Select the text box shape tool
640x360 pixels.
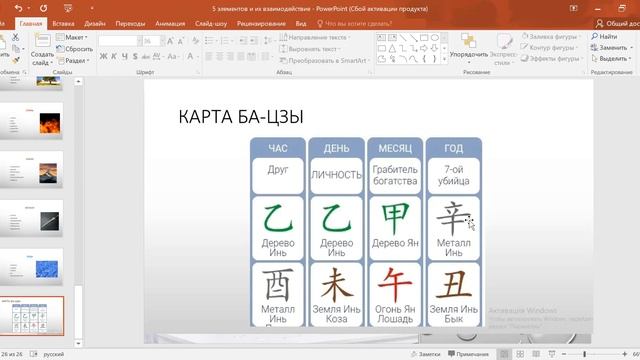click(x=381, y=38)
